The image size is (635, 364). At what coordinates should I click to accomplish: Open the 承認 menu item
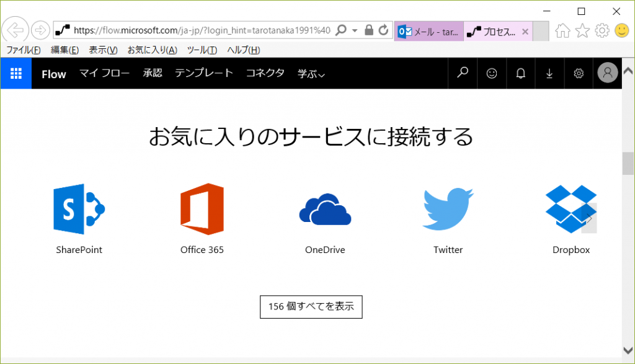[x=153, y=73]
